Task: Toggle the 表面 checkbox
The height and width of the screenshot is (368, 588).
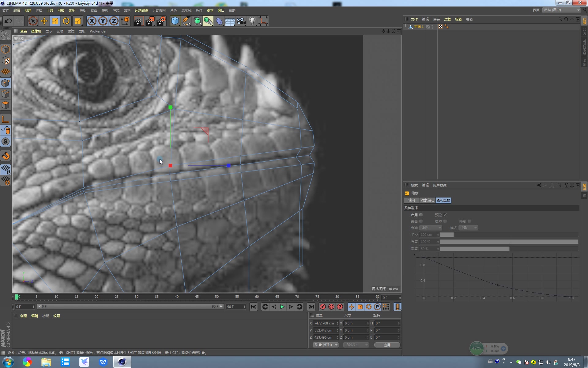Action: point(421,221)
